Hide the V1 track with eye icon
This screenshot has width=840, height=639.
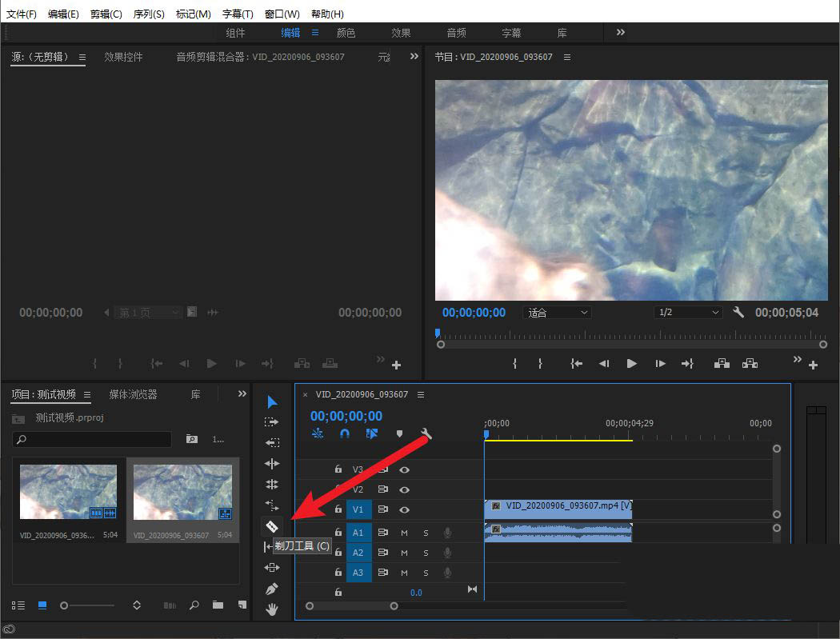405,509
